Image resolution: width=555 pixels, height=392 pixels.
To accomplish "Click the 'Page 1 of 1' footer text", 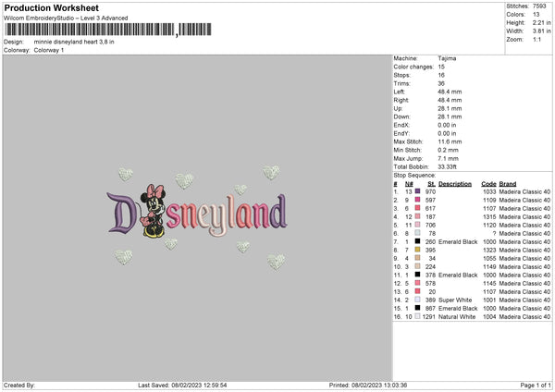I will [x=536, y=385].
